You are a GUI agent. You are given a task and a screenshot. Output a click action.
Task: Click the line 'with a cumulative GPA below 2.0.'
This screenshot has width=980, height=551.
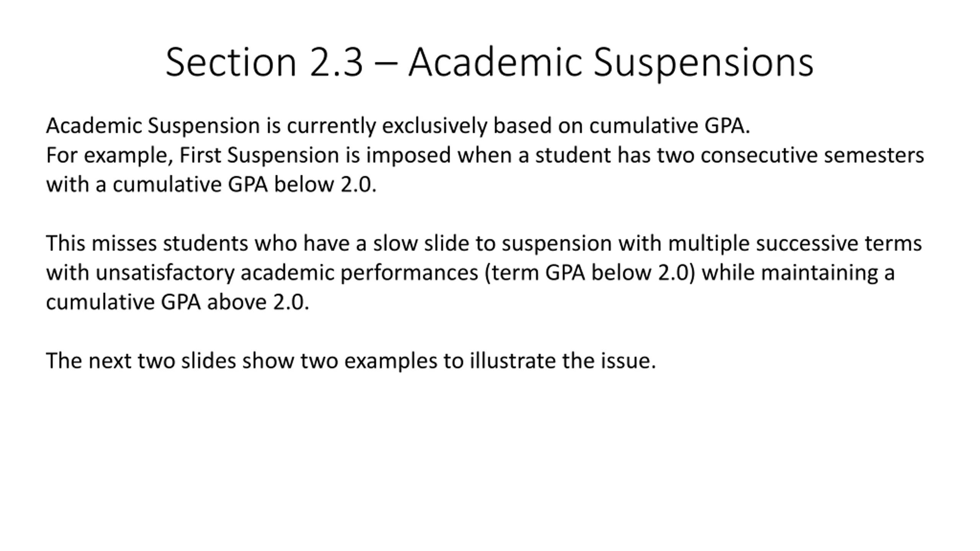pos(211,185)
